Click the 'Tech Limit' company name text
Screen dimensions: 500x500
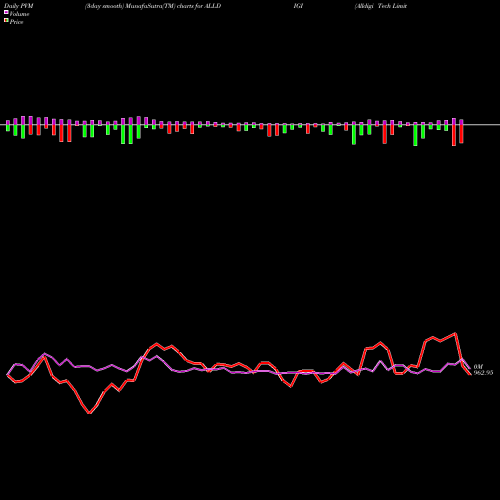(392, 6)
